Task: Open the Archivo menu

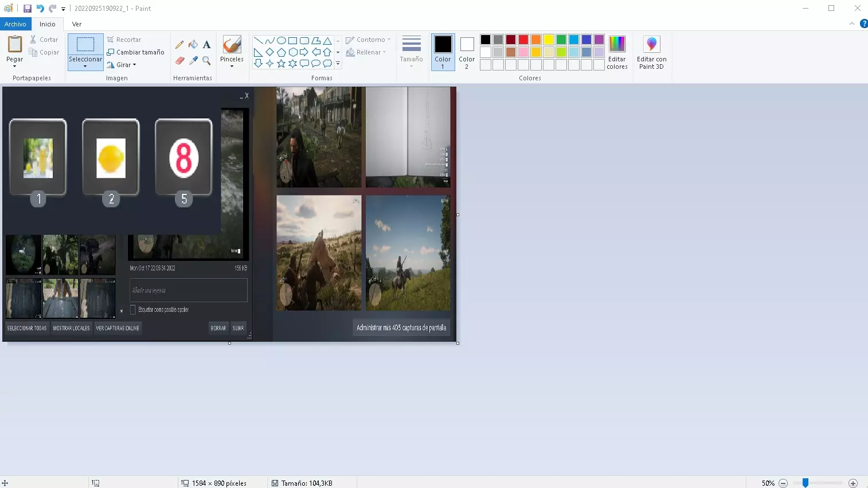Action: [x=15, y=24]
